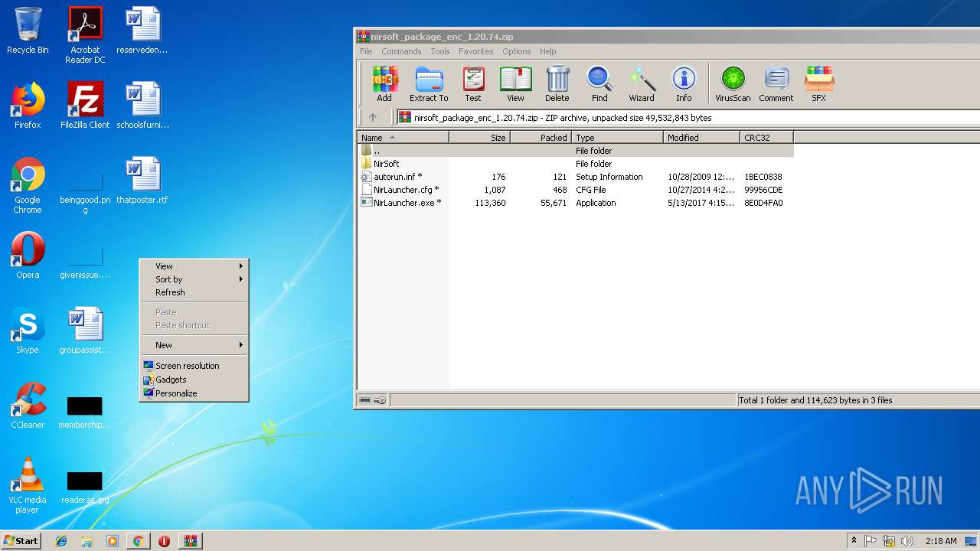Click WinRAR taskbar button
Viewport: 980px width, 551px height.
190,541
